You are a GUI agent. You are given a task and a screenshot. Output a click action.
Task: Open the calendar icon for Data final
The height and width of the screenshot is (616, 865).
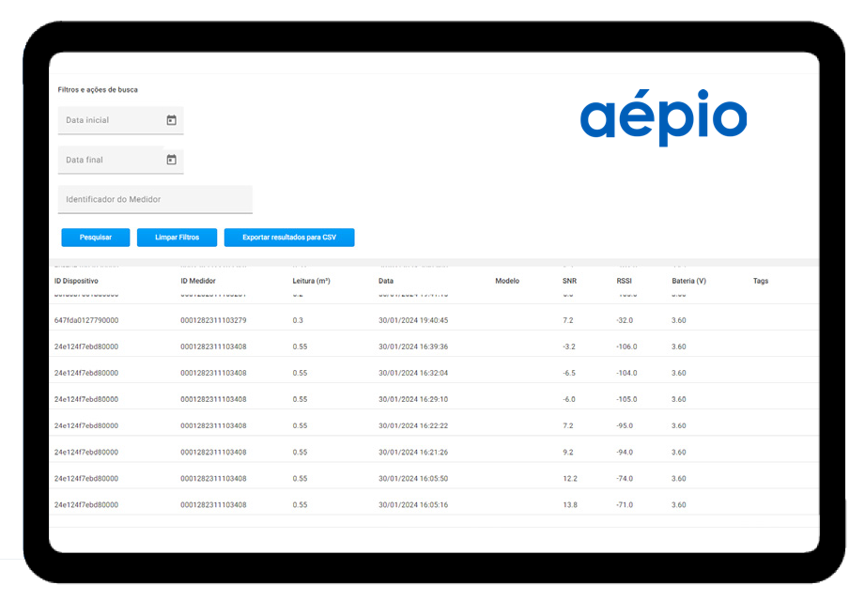point(171,160)
